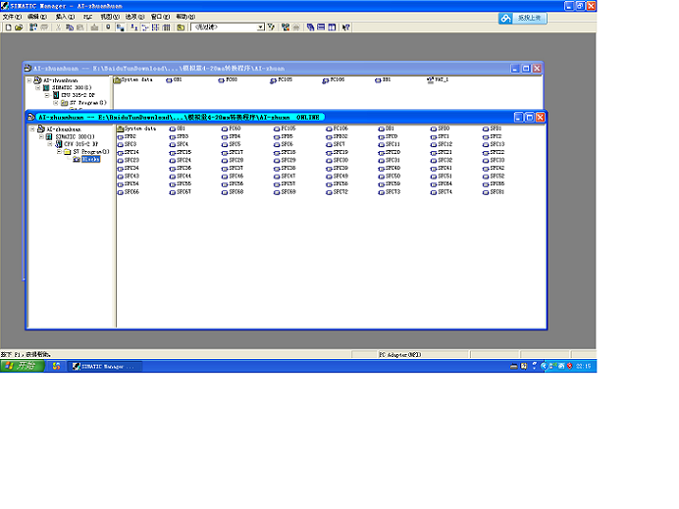Open the filter combo box in toolbar

pyautogui.click(x=260, y=27)
